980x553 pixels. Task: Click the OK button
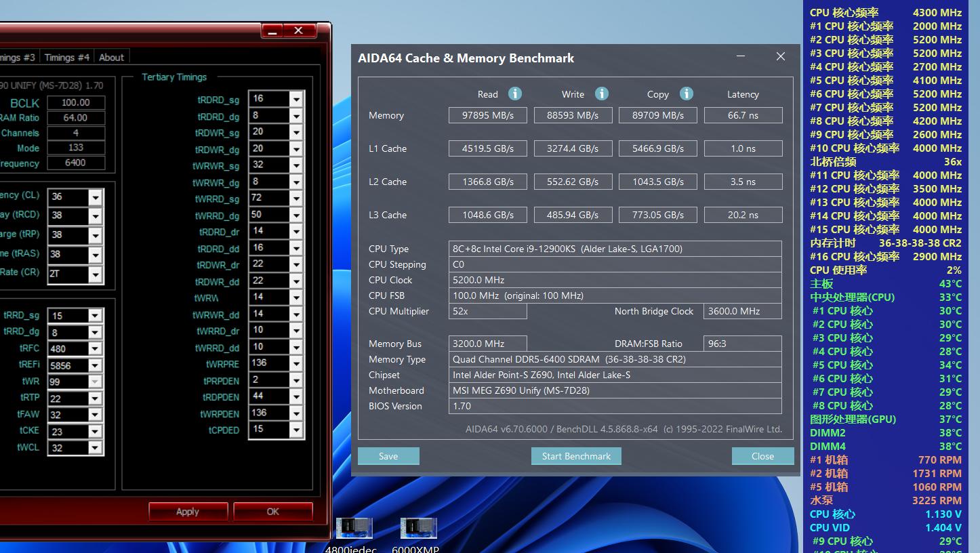[x=272, y=512]
